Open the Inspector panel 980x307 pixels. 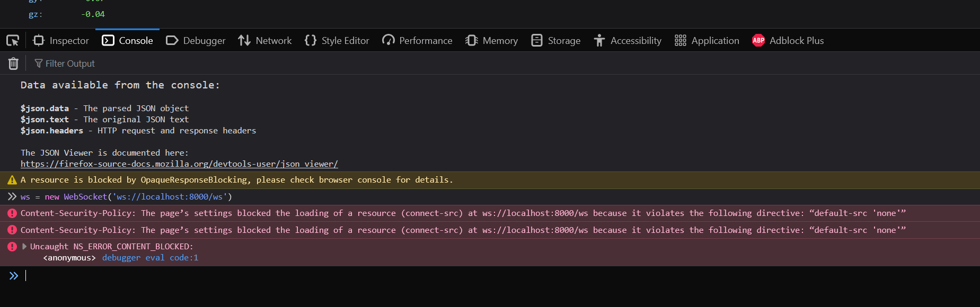tap(61, 41)
